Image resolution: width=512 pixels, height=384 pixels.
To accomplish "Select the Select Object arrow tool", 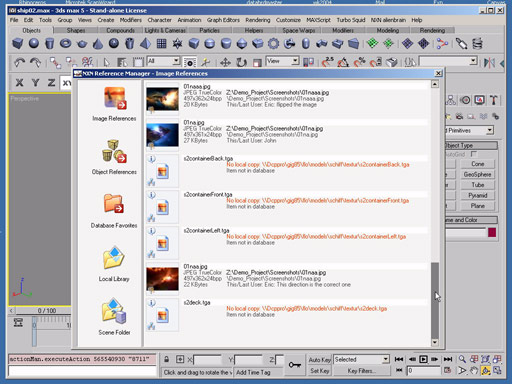I will click(106, 62).
